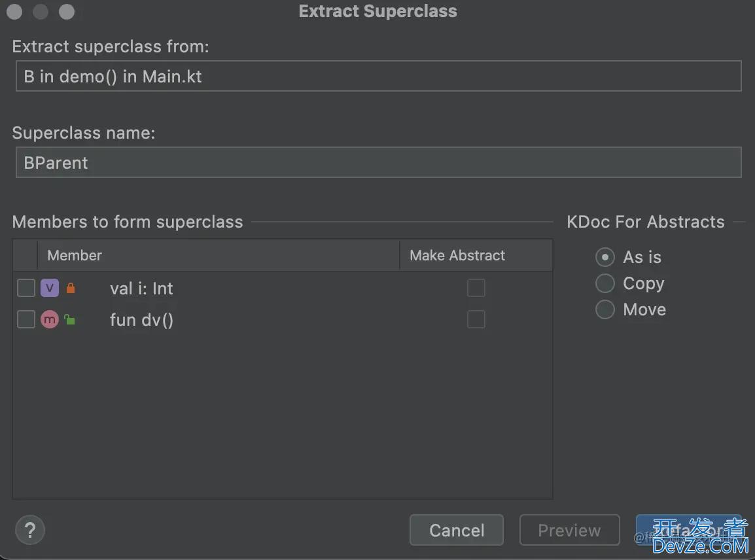Click the Cancel button
This screenshot has width=755, height=560.
(x=457, y=530)
